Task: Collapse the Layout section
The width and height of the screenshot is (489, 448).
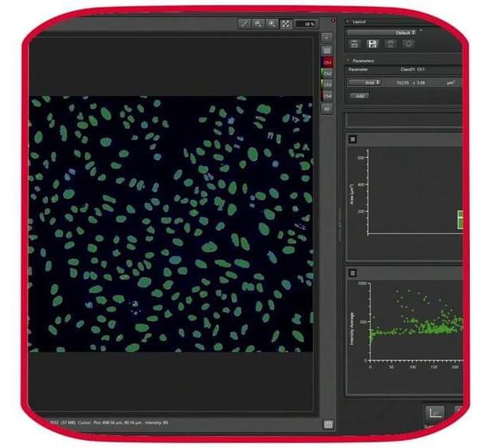Action: [348, 22]
